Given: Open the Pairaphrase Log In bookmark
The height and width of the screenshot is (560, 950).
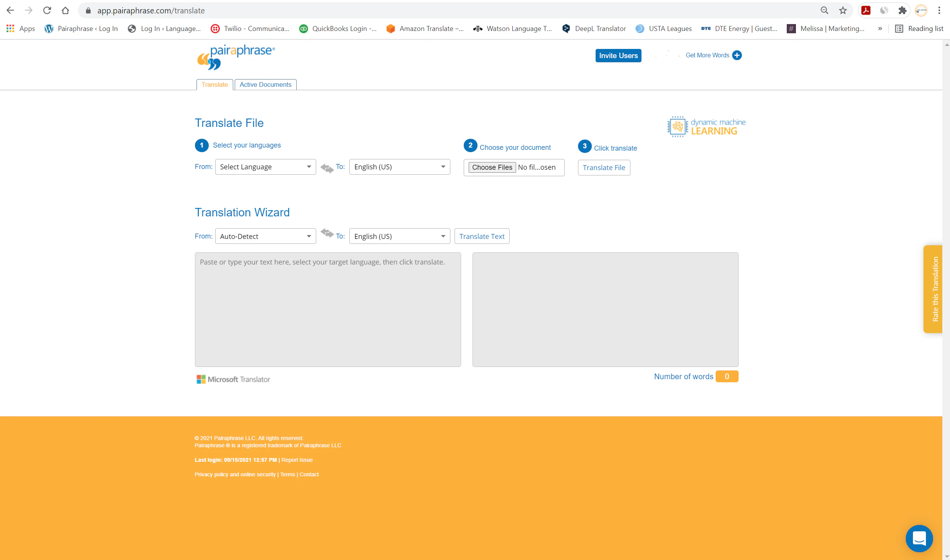Looking at the screenshot, I should click(81, 29).
